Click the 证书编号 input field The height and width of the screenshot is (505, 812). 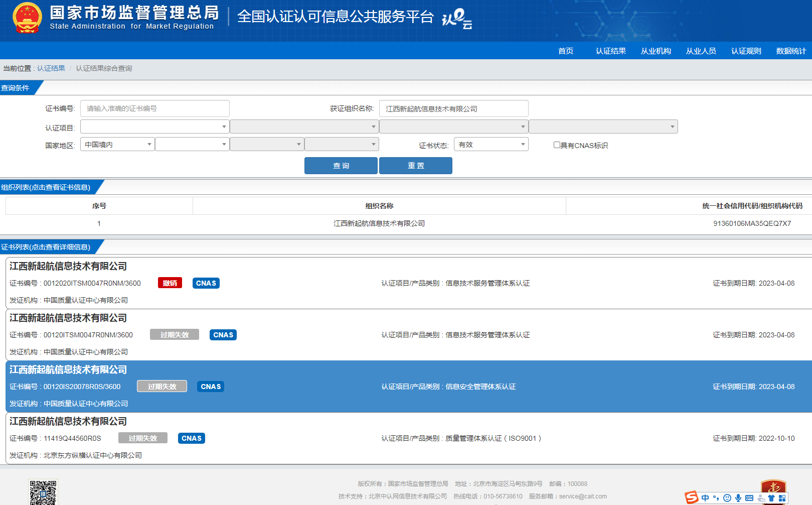154,108
